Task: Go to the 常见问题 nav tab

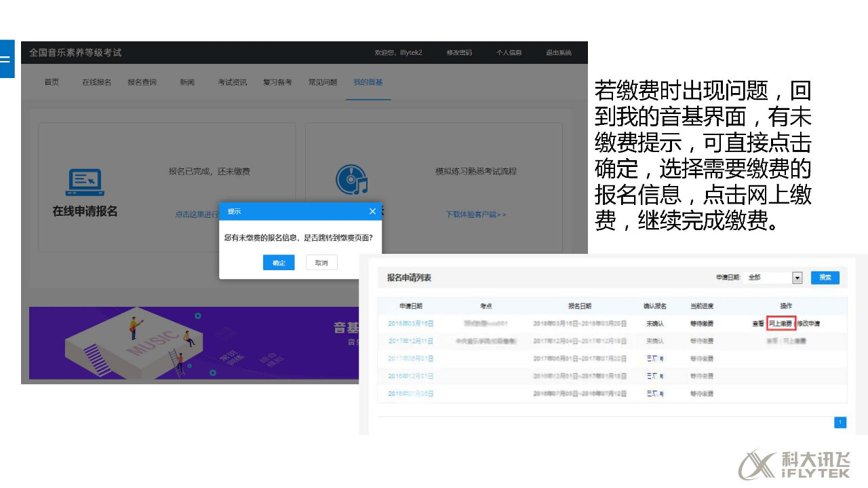Action: (323, 82)
